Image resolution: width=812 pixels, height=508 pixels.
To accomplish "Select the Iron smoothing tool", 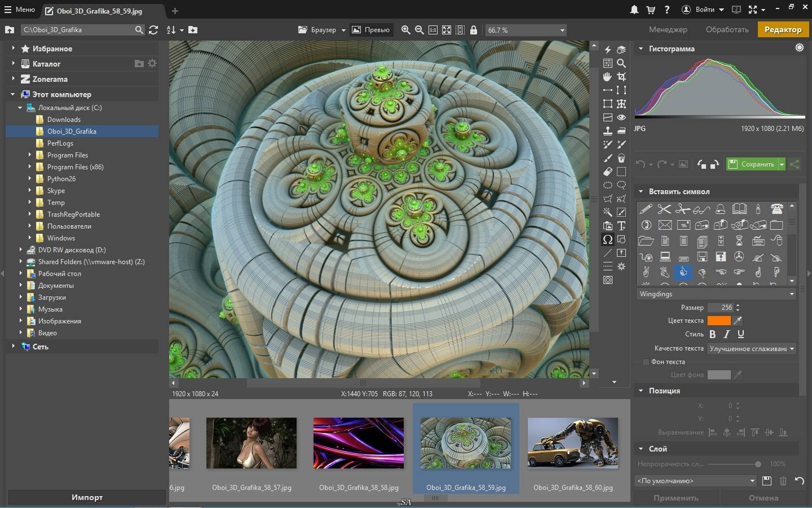I will 621,131.
